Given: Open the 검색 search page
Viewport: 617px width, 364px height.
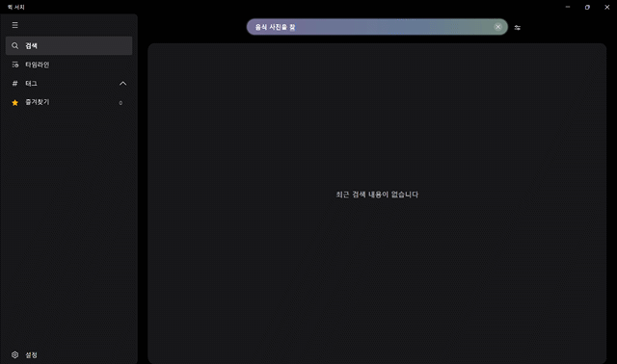Looking at the screenshot, I should tap(68, 45).
